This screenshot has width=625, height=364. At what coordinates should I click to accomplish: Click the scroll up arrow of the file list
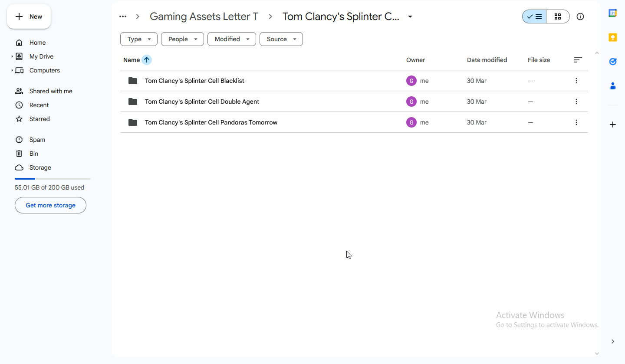(597, 53)
